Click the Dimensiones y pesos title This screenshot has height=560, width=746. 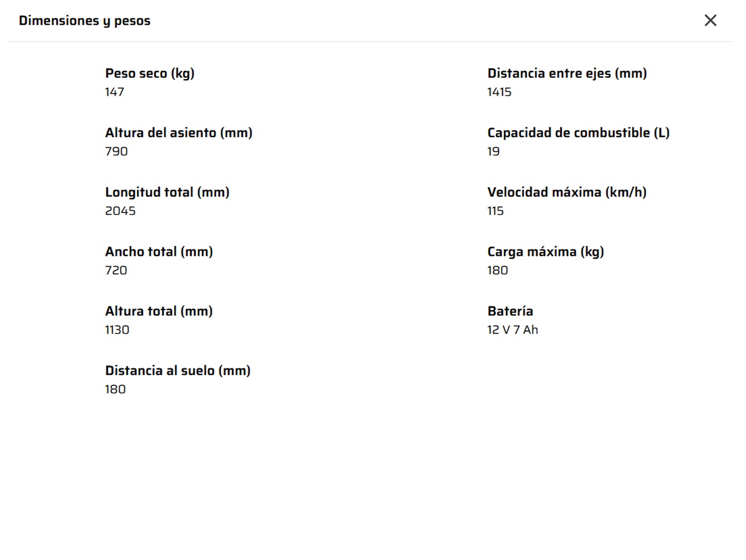(x=85, y=21)
